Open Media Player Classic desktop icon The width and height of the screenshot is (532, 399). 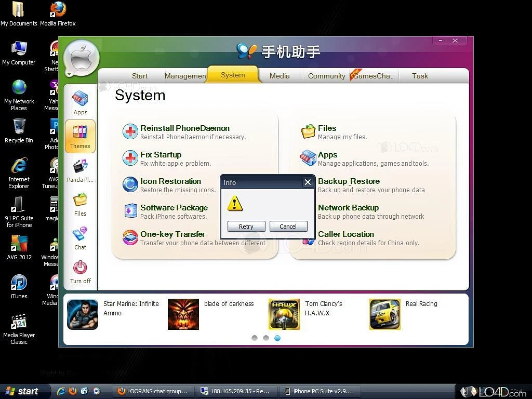pyautogui.click(x=19, y=329)
